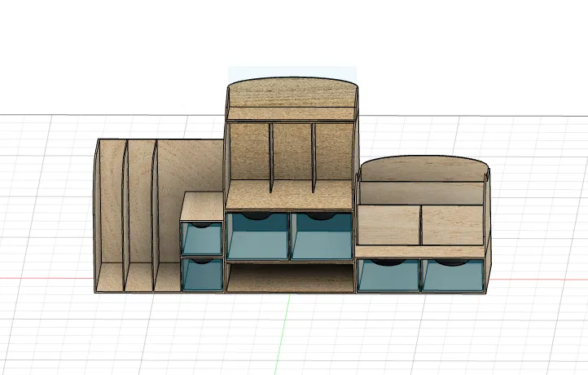Screen dimensions: 588x375
Task: Select the center tower's left blue drawer
Action: click(257, 236)
